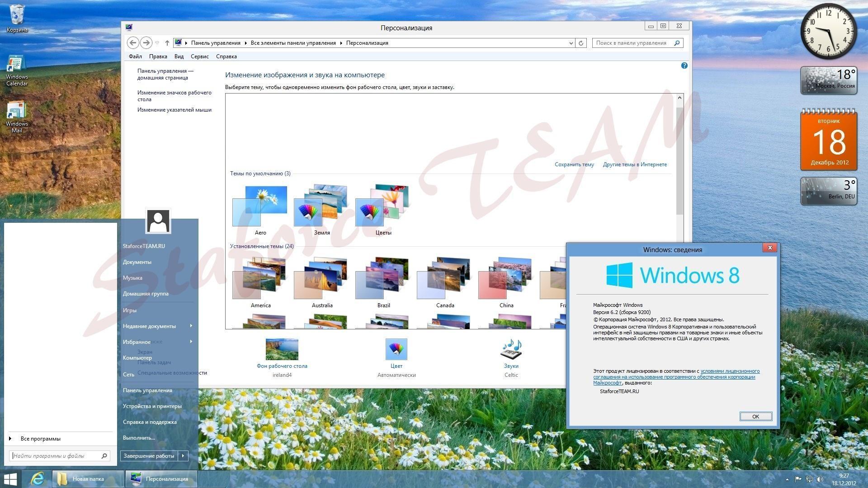Viewport: 868px width, 488px height.
Task: Click Выполнить... in the Start menu
Action: click(139, 438)
